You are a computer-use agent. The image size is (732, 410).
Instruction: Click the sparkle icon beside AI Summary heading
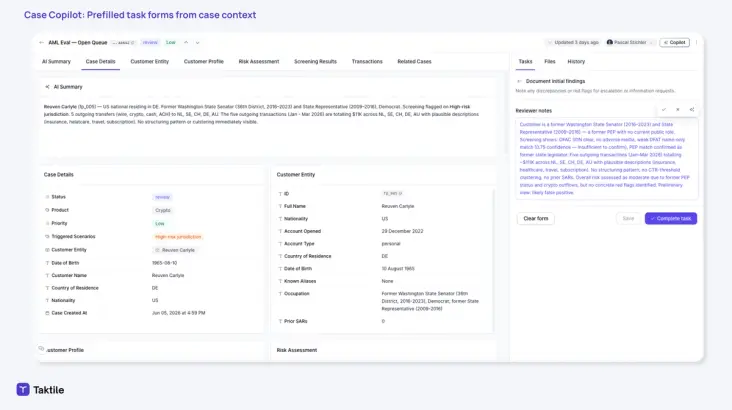[x=47, y=87]
